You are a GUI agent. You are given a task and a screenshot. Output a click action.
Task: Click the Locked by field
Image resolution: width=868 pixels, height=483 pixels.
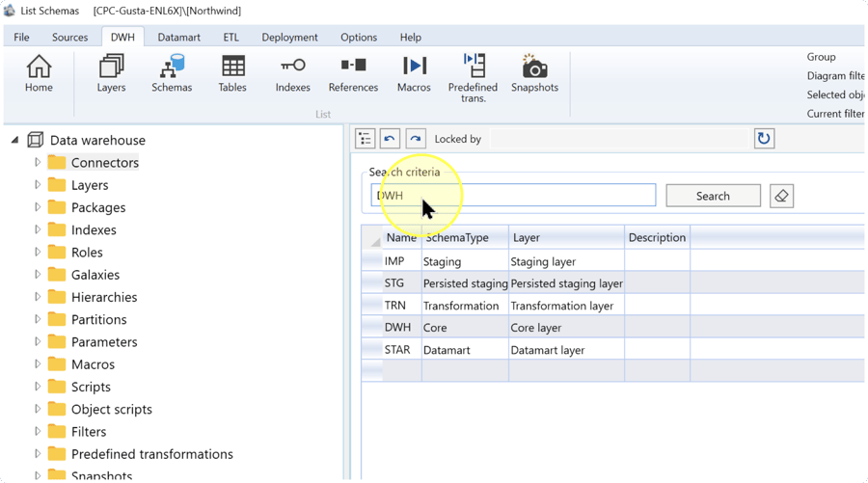pyautogui.click(x=619, y=139)
